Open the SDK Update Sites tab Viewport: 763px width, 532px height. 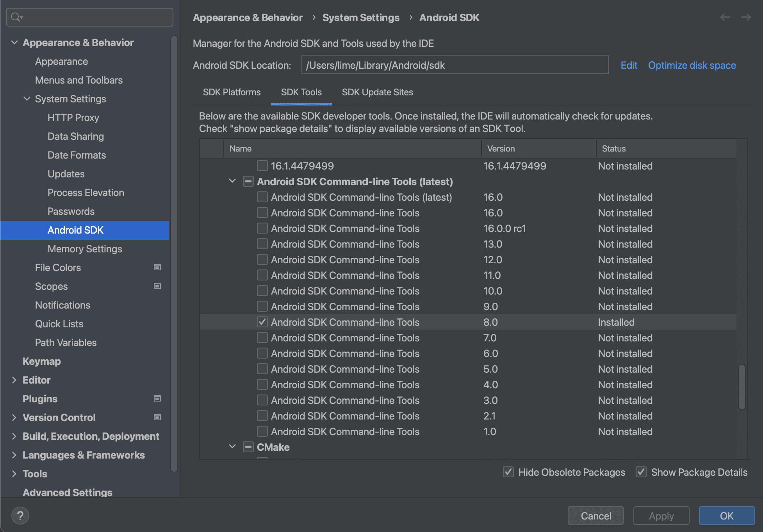point(377,92)
